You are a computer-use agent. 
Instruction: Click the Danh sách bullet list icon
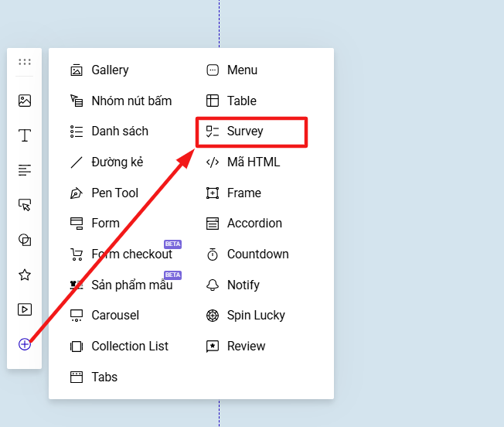point(77,132)
